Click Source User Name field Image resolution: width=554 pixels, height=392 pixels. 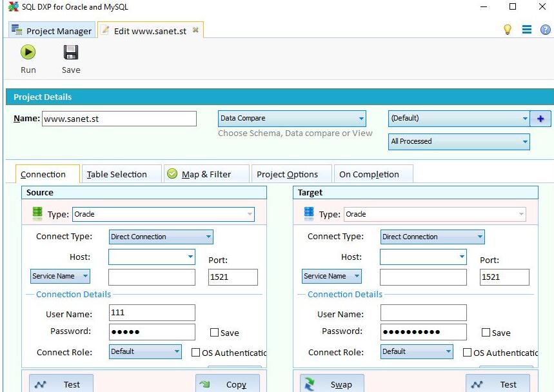click(152, 313)
